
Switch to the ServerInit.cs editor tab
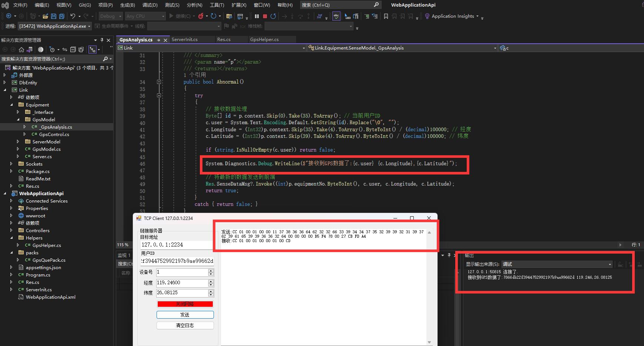185,40
